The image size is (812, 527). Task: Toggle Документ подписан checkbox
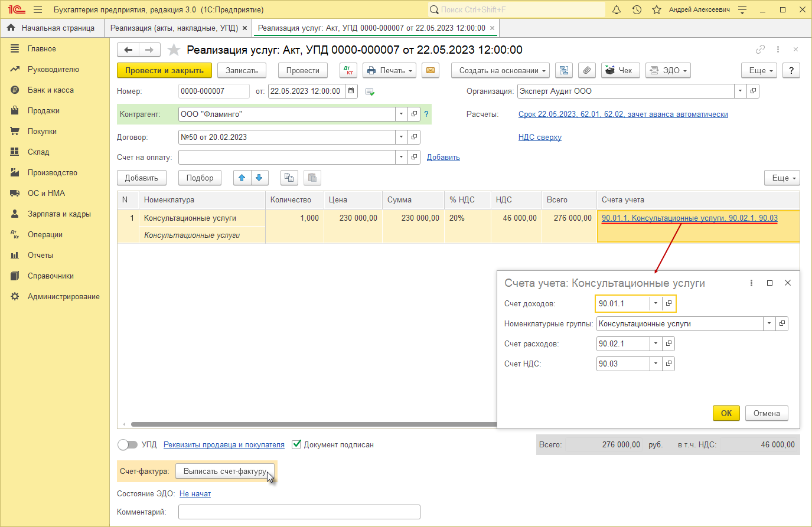tap(296, 444)
